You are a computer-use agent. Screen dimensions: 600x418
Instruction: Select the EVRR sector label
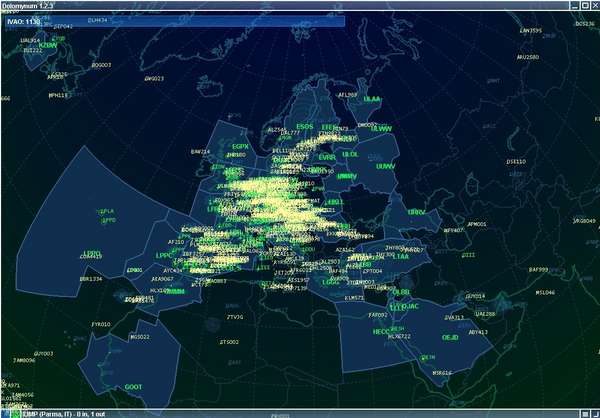pyautogui.click(x=327, y=157)
